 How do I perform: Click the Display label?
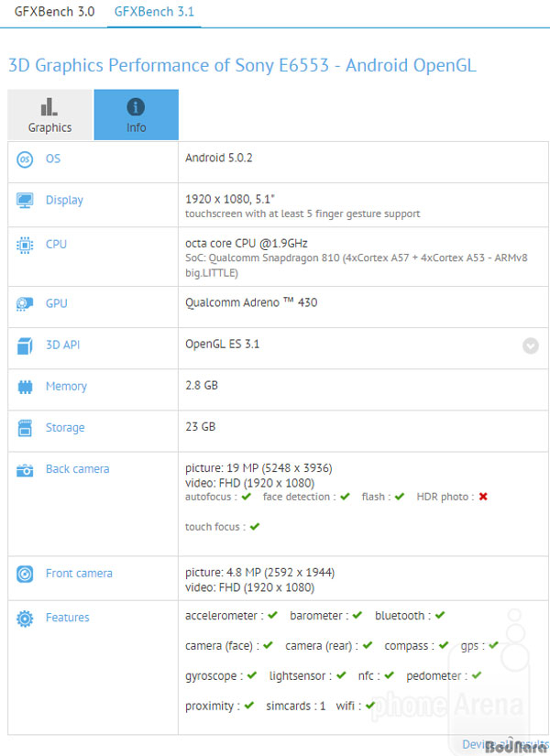tap(64, 200)
